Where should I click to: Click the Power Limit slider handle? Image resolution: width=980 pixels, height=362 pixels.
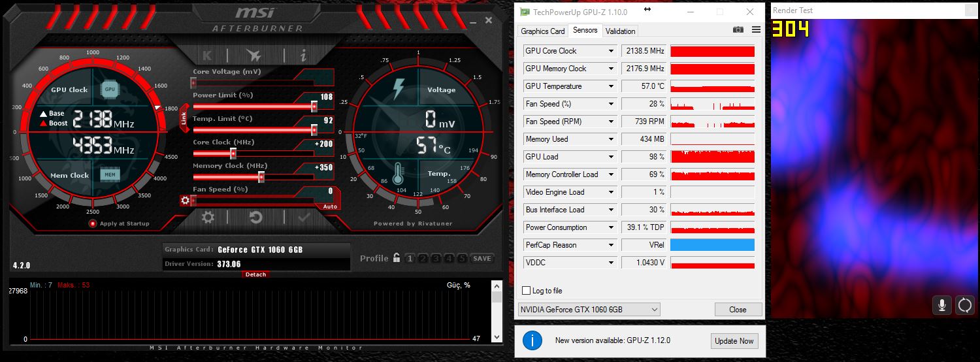314,107
